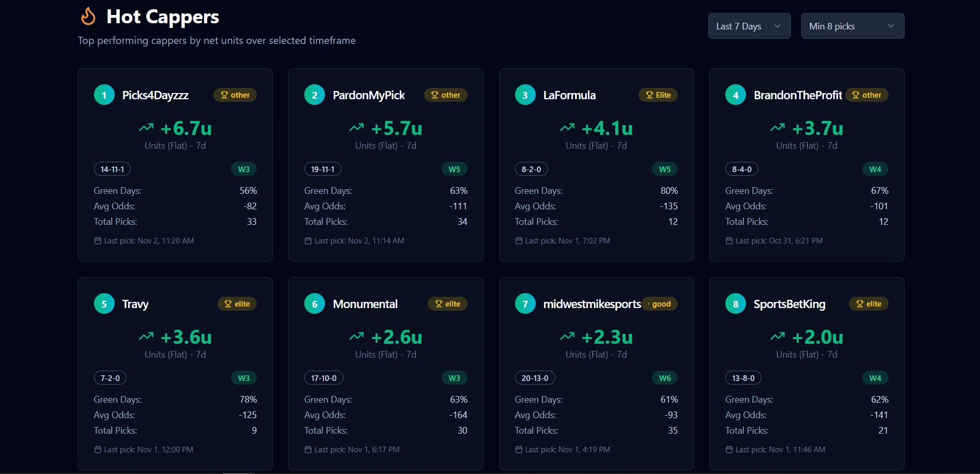980x474 pixels.
Task: Click the rank 3 badge on LaFormula
Action: pyautogui.click(x=525, y=95)
